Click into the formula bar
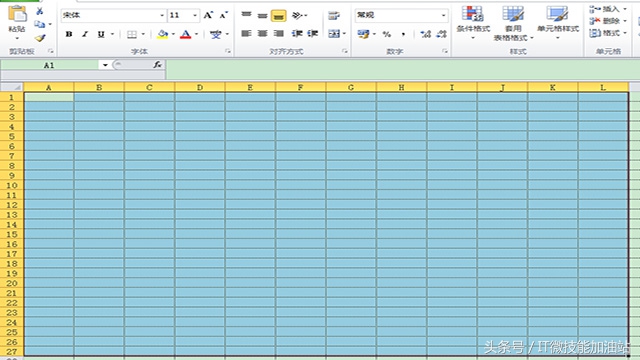 [x=402, y=69]
